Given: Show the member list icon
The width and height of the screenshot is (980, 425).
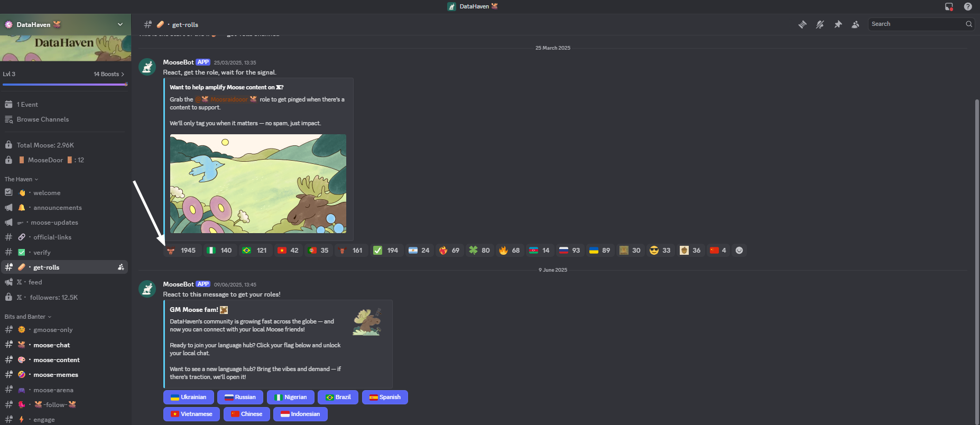Looking at the screenshot, I should pos(855,24).
